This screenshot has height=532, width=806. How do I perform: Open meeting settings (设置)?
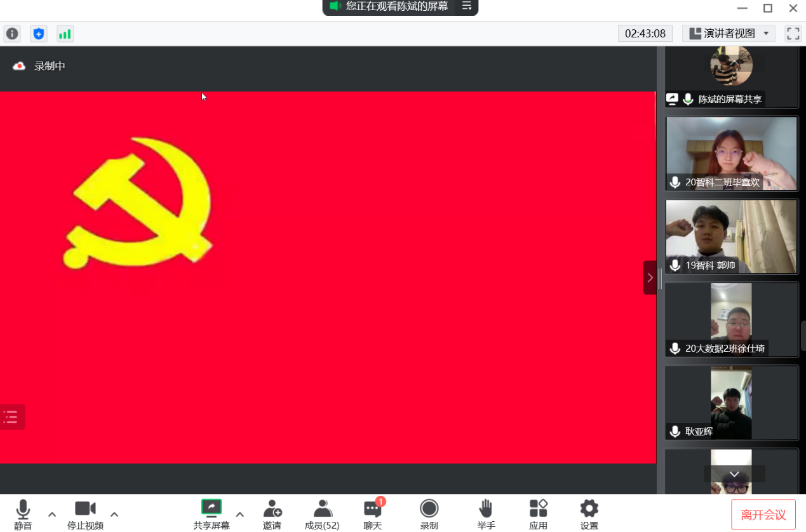[x=589, y=514]
